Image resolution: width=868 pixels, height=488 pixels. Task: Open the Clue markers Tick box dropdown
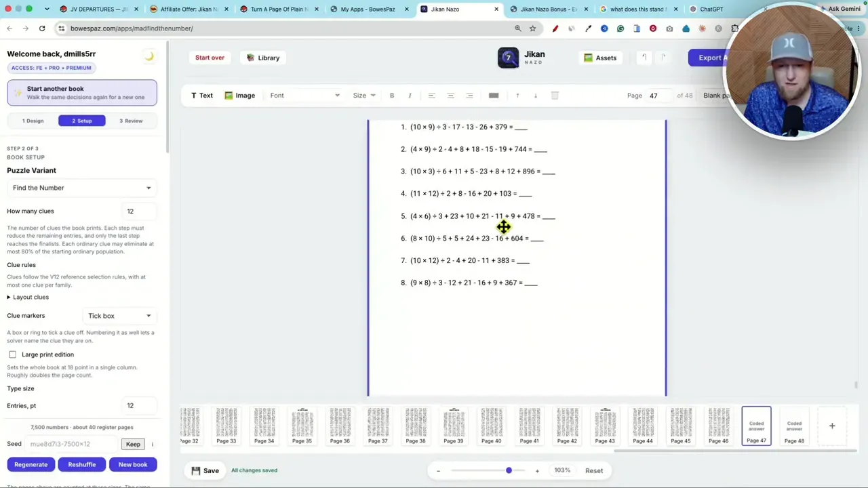click(x=119, y=316)
